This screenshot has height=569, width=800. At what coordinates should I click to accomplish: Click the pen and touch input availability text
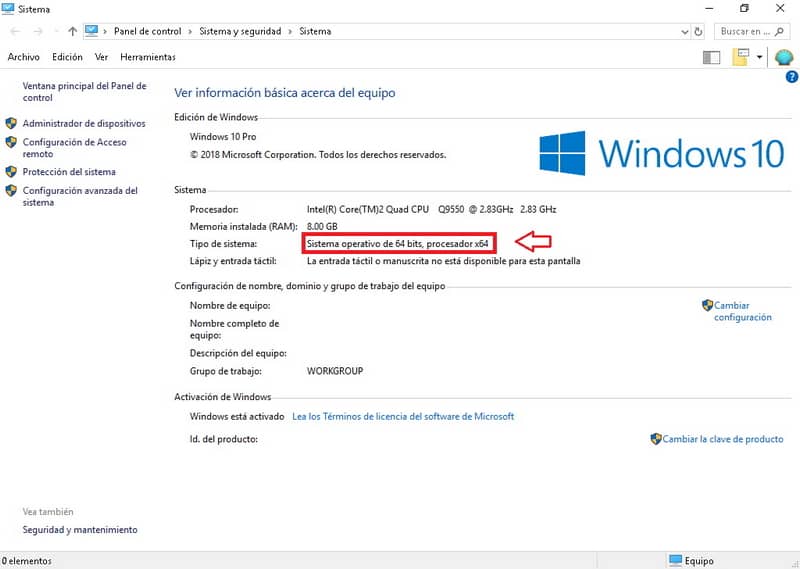pyautogui.click(x=443, y=261)
